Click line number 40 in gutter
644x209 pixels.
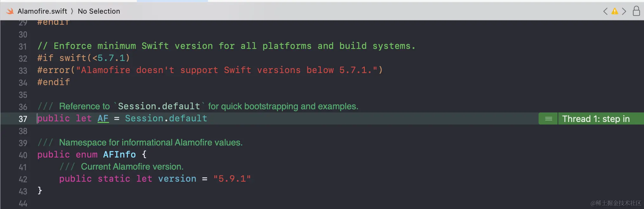pyautogui.click(x=23, y=155)
